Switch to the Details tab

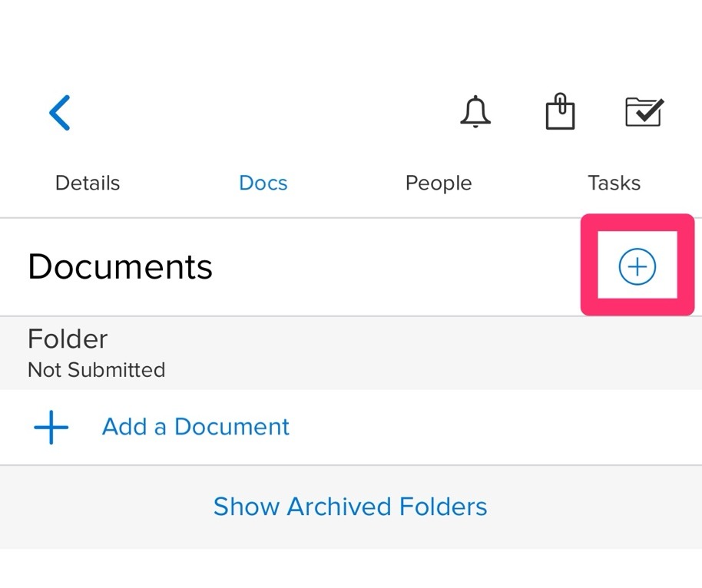(x=88, y=183)
